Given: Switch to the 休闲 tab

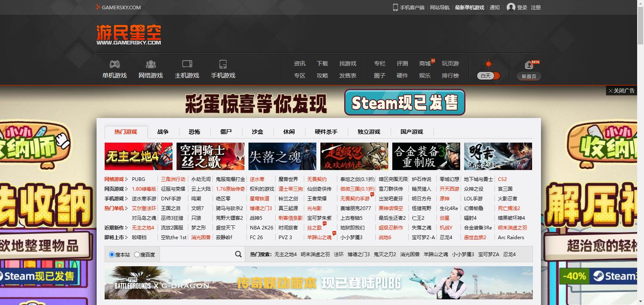Looking at the screenshot, I should (x=289, y=132).
